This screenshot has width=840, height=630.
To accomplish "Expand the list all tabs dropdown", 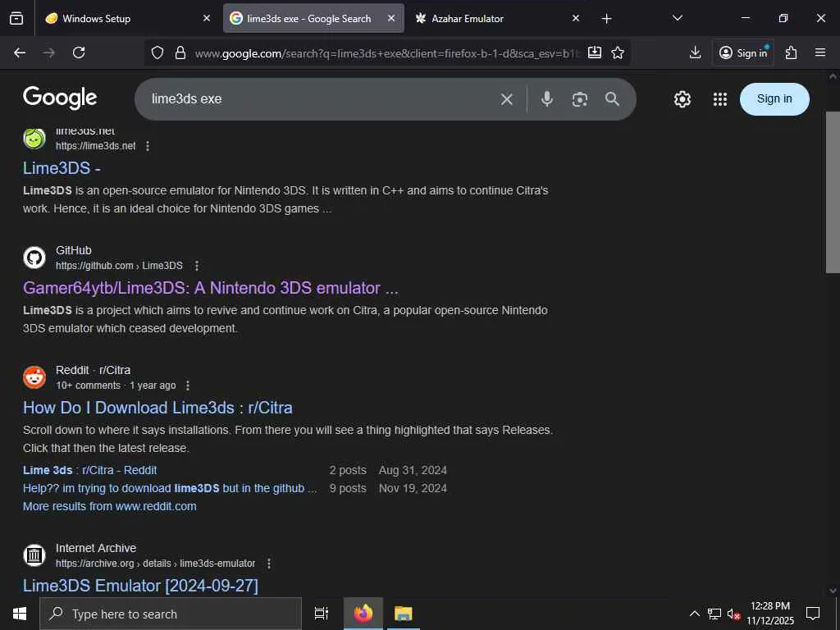I will coord(678,19).
